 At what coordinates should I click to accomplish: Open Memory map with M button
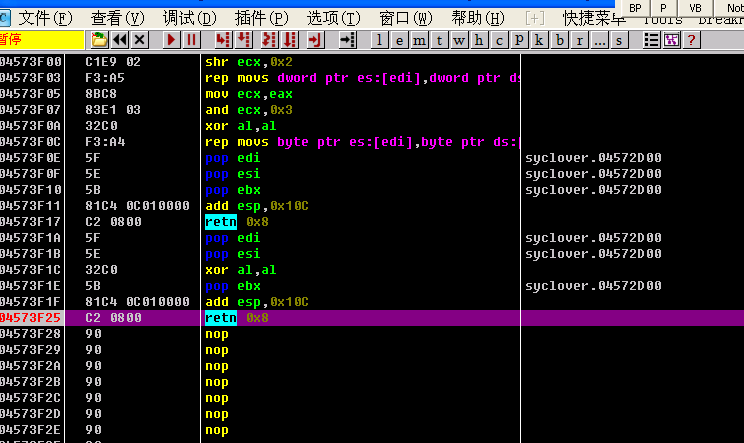pyautogui.click(x=421, y=39)
